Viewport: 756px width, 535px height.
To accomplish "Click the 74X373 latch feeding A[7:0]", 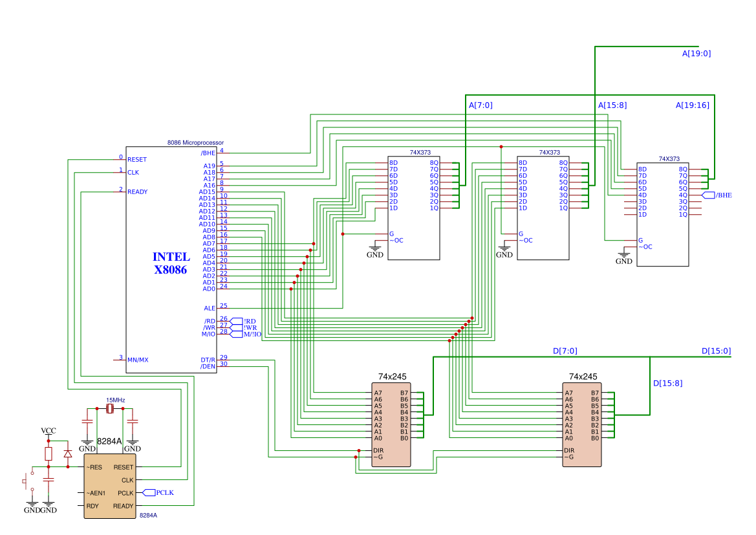I will [x=414, y=208].
